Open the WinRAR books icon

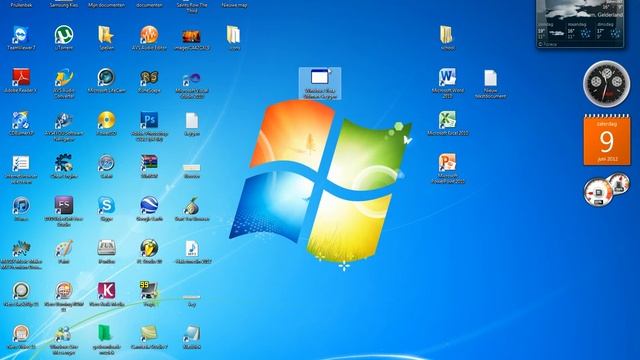[149, 163]
